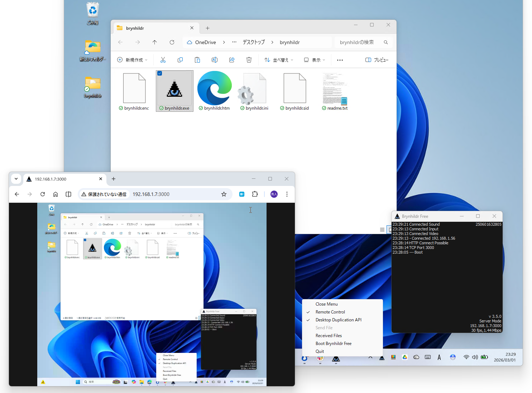Go to browser home page
Image resolution: width=532 pixels, height=393 pixels.
coord(56,194)
